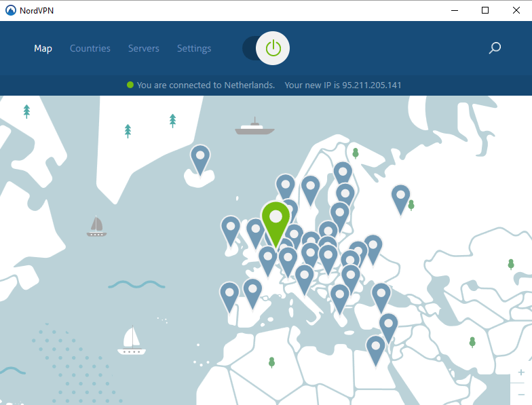Open the Countries tab
The height and width of the screenshot is (405, 532).
click(x=90, y=49)
